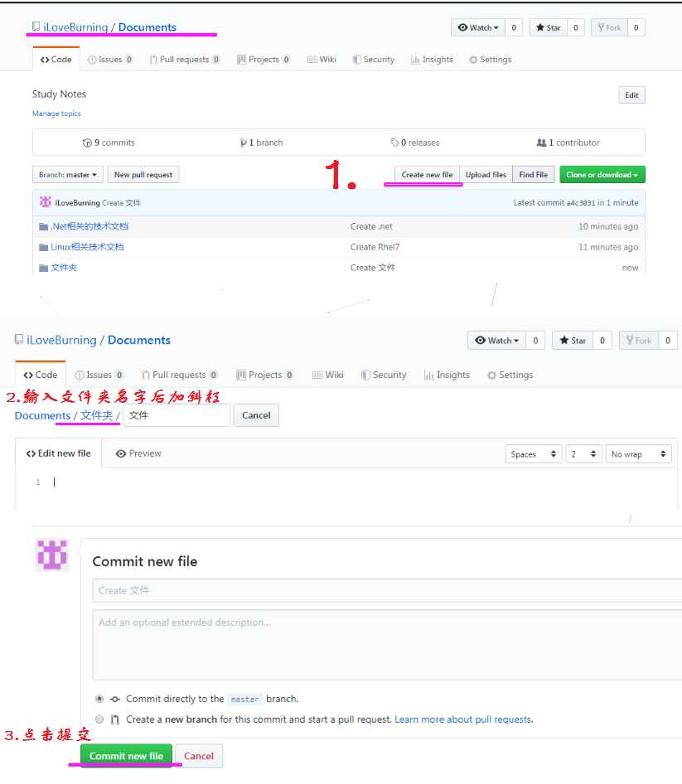
Task: Expand Clone or download dropdown
Action: [602, 175]
